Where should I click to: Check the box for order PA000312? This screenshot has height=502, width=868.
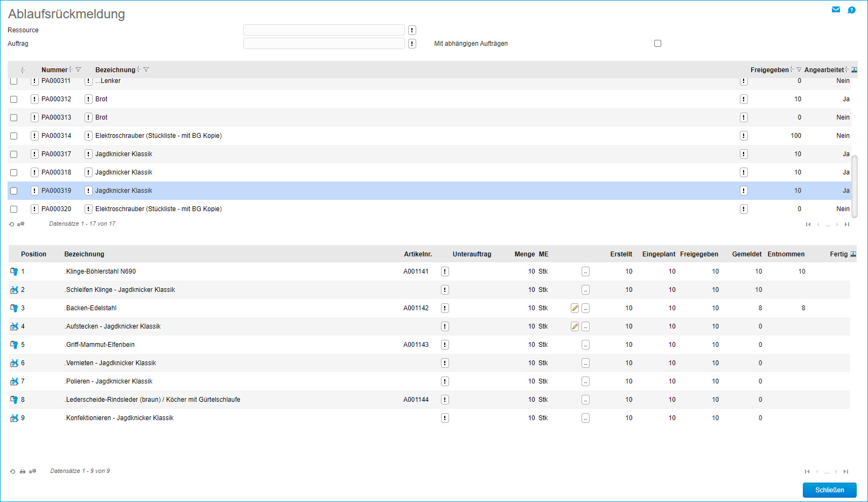point(14,99)
